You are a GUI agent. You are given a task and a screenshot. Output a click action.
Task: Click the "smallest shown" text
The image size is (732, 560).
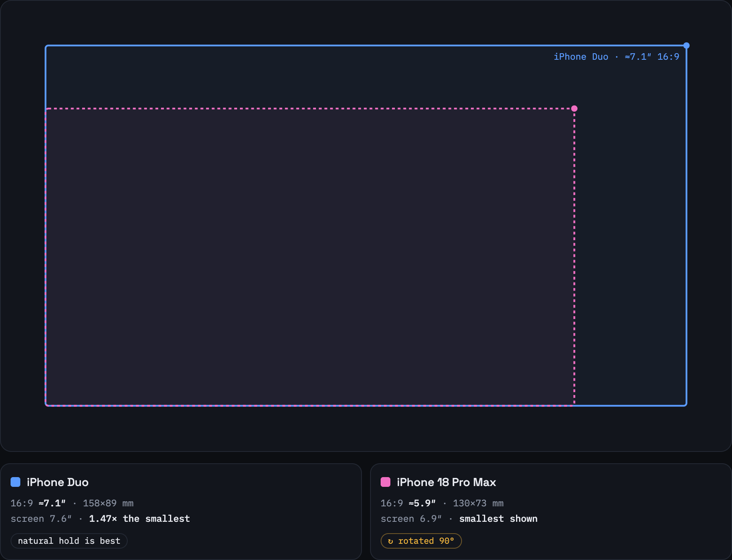click(x=499, y=519)
